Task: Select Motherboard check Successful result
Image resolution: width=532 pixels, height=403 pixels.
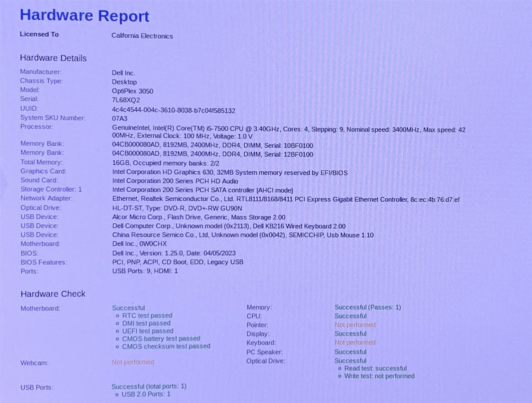Action: 128,308
